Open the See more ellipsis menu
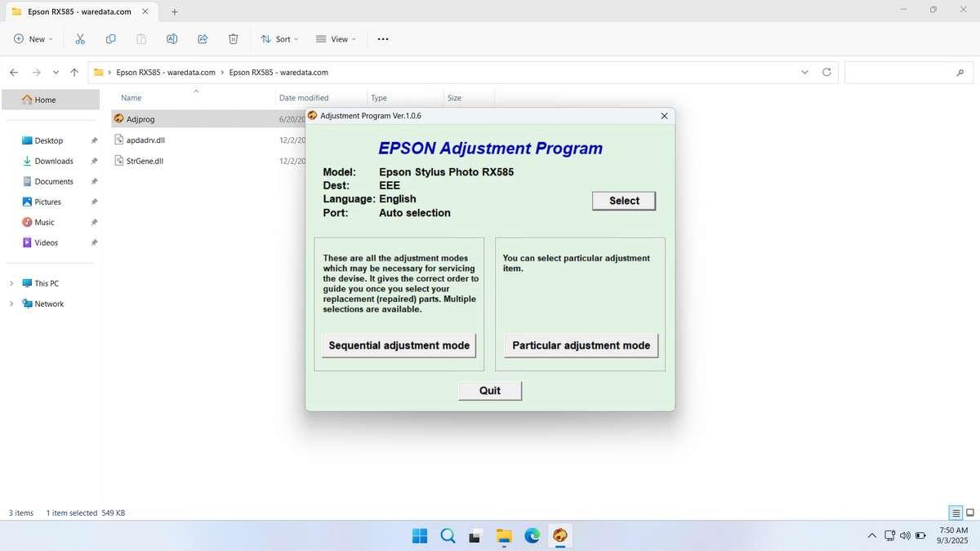 pos(381,38)
